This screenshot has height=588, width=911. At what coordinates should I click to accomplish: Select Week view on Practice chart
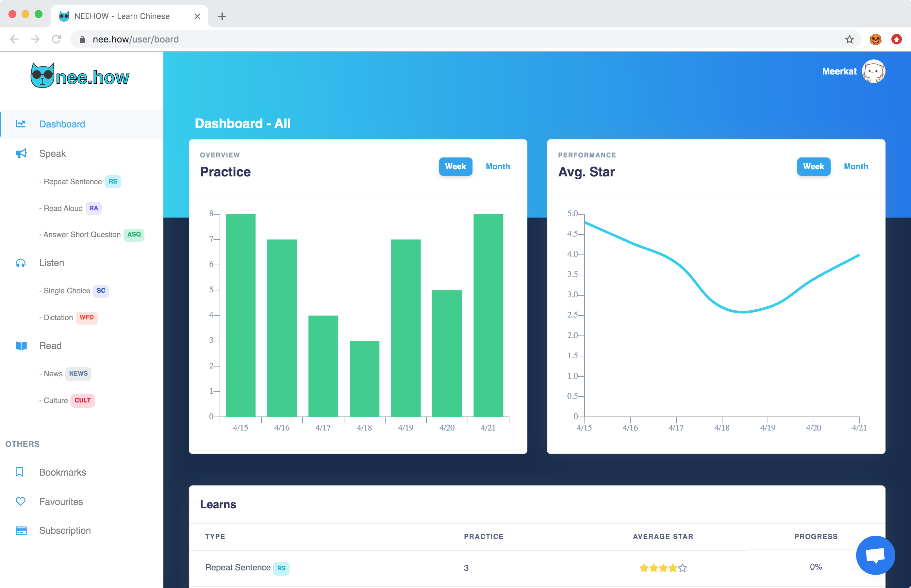point(455,167)
